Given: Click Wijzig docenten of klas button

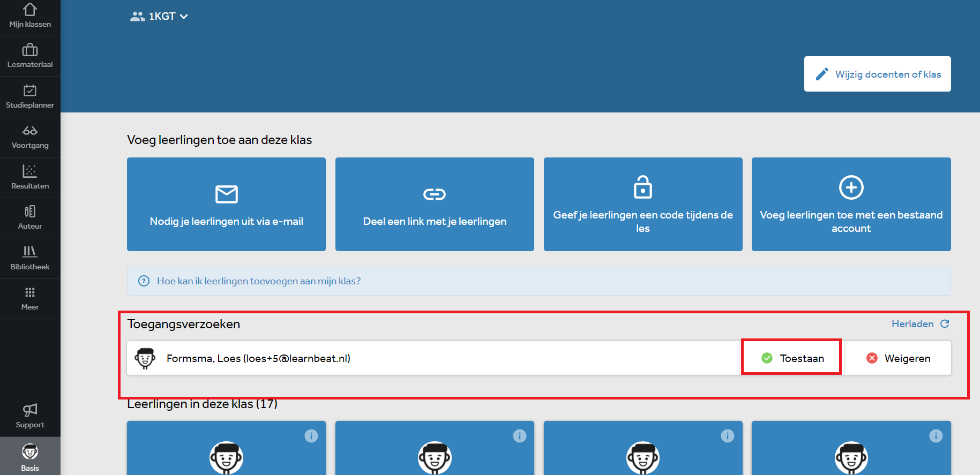Looking at the screenshot, I should (877, 74).
